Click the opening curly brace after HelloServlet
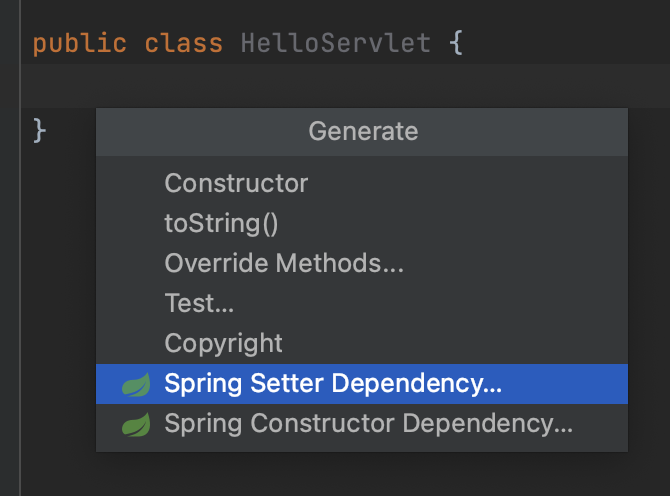Screen dimensions: 670x496 (456, 42)
